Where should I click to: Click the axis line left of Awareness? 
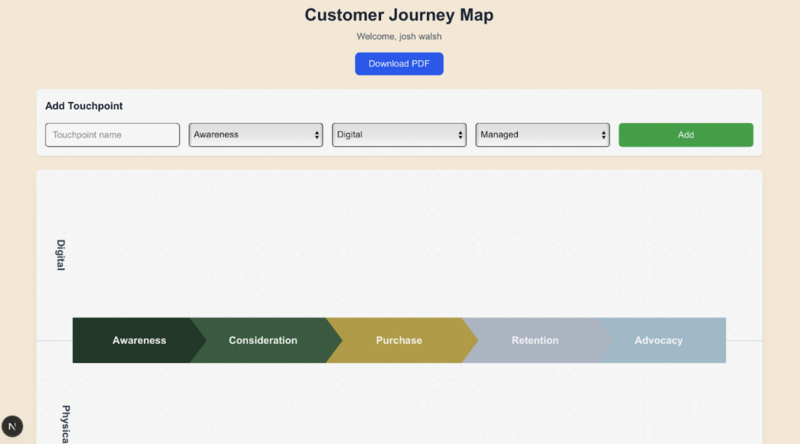coord(54,341)
